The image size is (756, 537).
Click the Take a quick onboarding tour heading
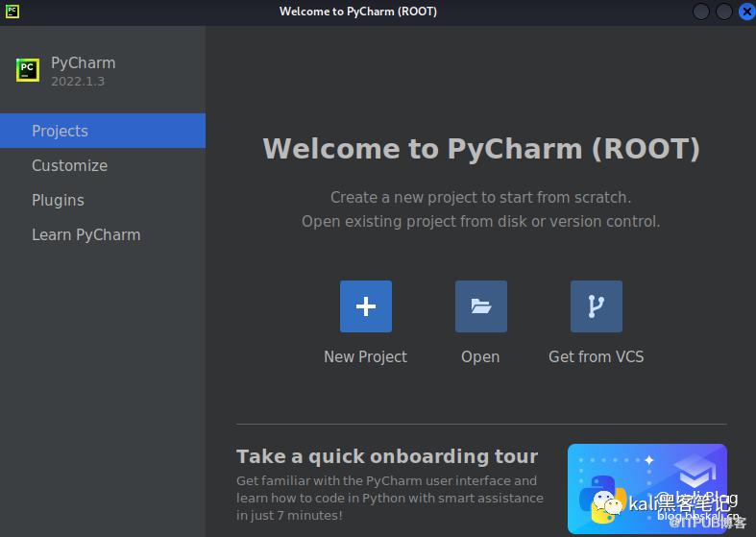(x=387, y=456)
